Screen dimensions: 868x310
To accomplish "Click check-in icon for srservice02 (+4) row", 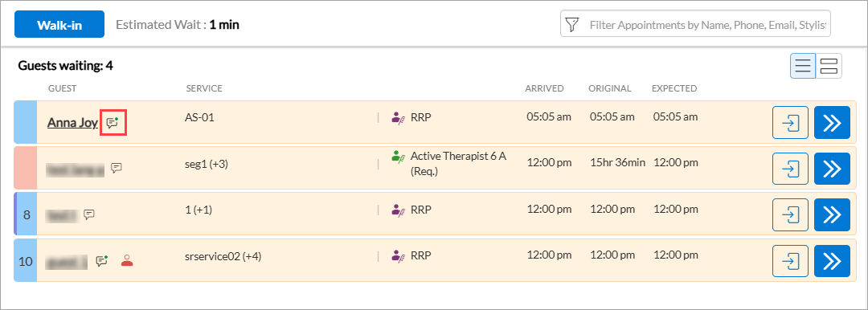I will coord(790,261).
